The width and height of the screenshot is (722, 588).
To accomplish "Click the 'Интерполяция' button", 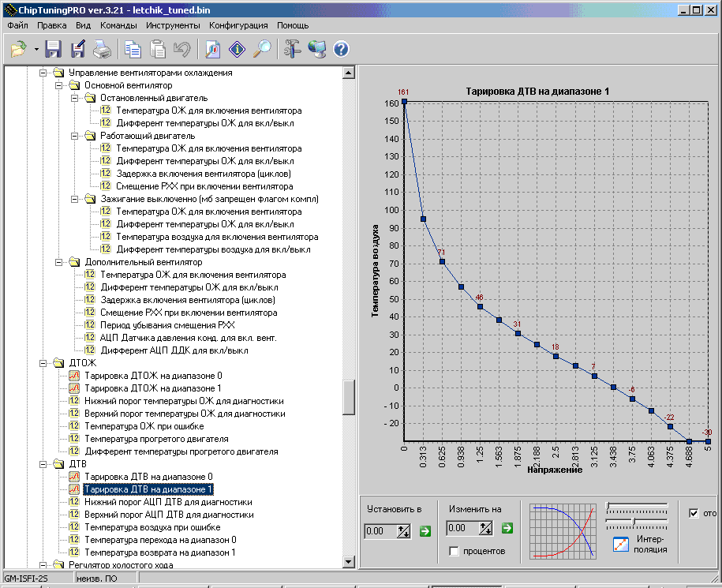I will coord(640,544).
